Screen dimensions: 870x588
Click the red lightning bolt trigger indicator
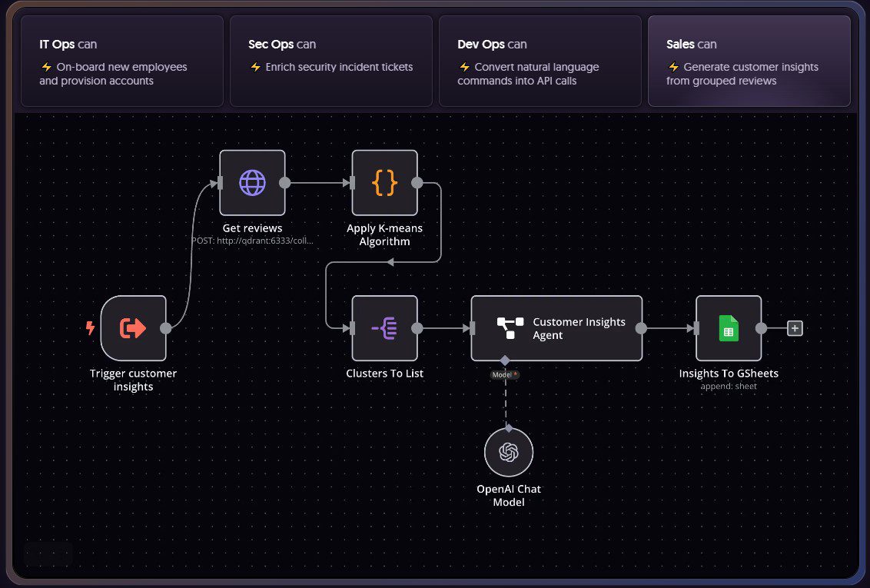pyautogui.click(x=91, y=328)
